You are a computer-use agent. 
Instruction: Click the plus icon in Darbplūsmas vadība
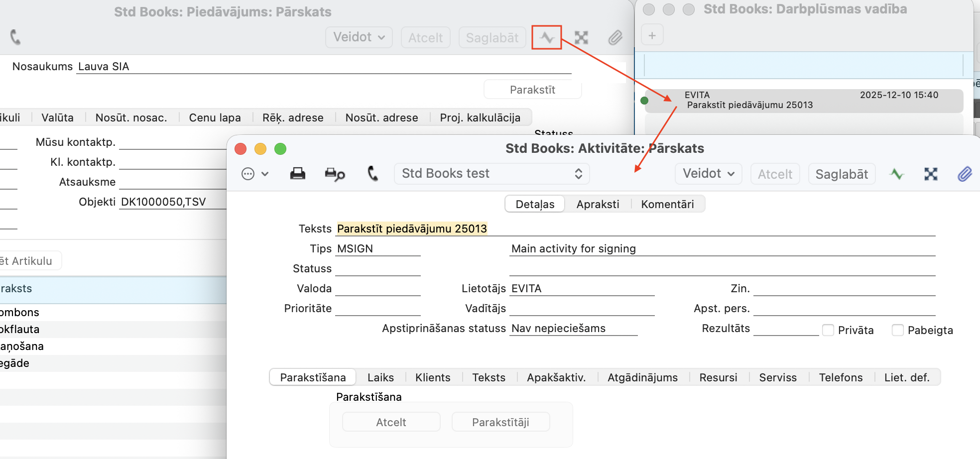(652, 35)
